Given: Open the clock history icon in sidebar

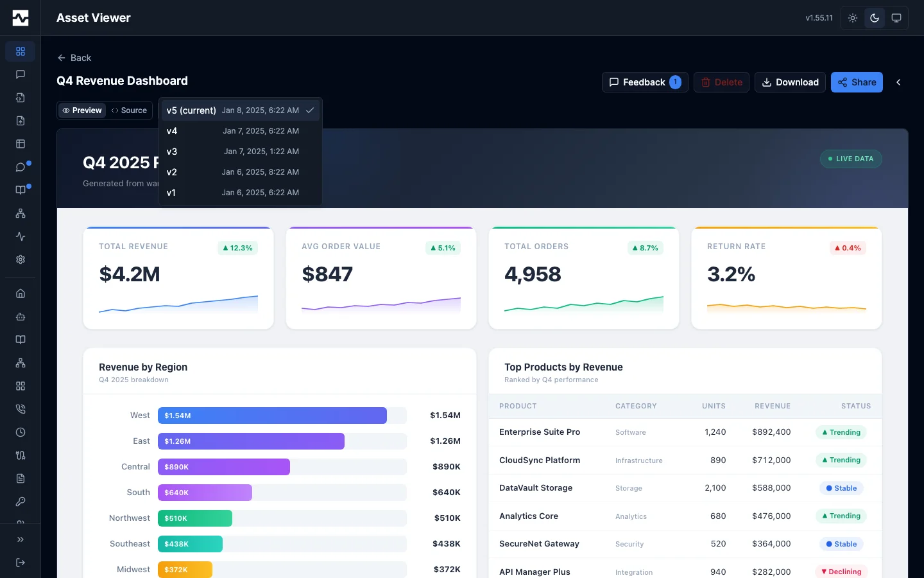Looking at the screenshot, I should (21, 432).
